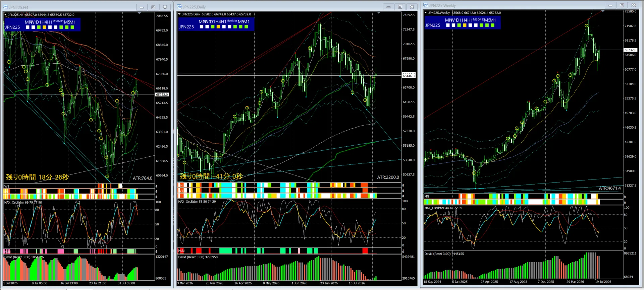The width and height of the screenshot is (644, 290).
Task: Click the David (Reset 3:00) label in the H4 chart
Action: pos(24,257)
